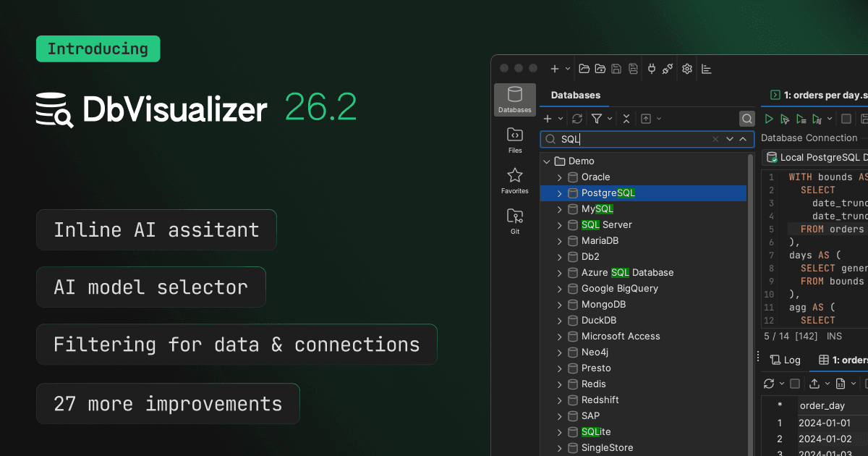Open the export icon dropdown arrow in Databases toolbar
This screenshot has height=456, width=868.
tap(659, 119)
